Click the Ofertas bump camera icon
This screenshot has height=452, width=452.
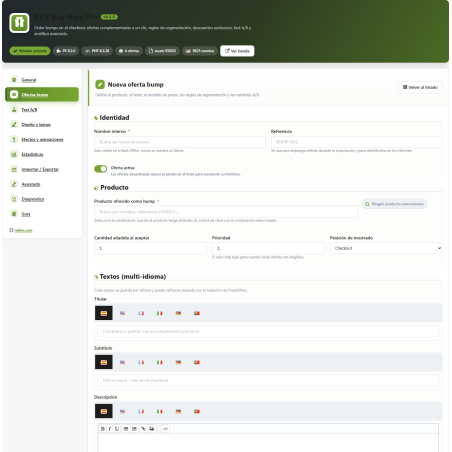click(14, 95)
